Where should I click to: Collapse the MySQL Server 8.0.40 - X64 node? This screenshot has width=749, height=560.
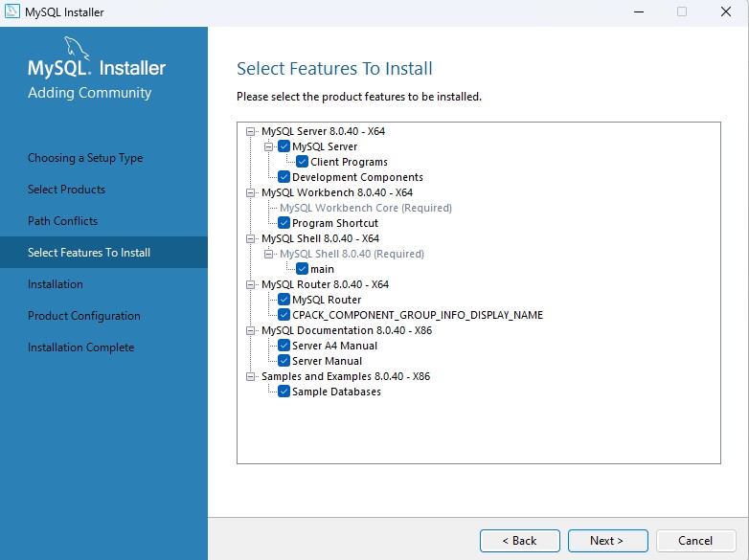pyautogui.click(x=250, y=131)
